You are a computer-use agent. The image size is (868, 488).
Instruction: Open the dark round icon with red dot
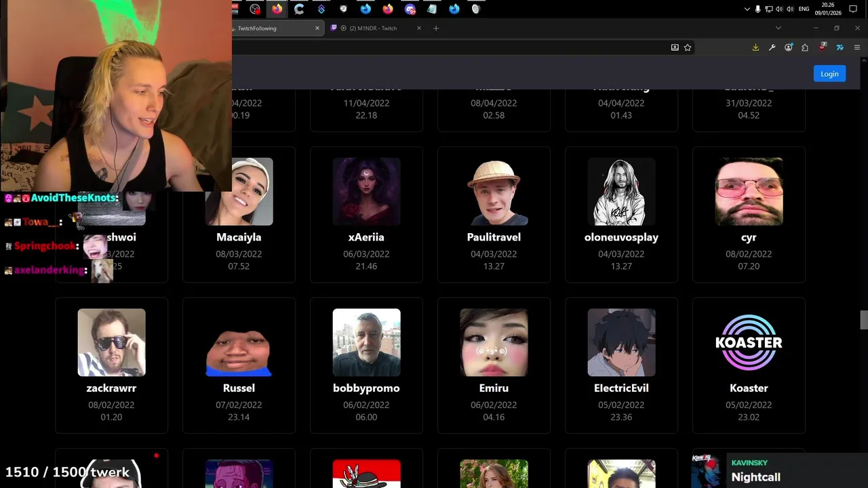255,9
